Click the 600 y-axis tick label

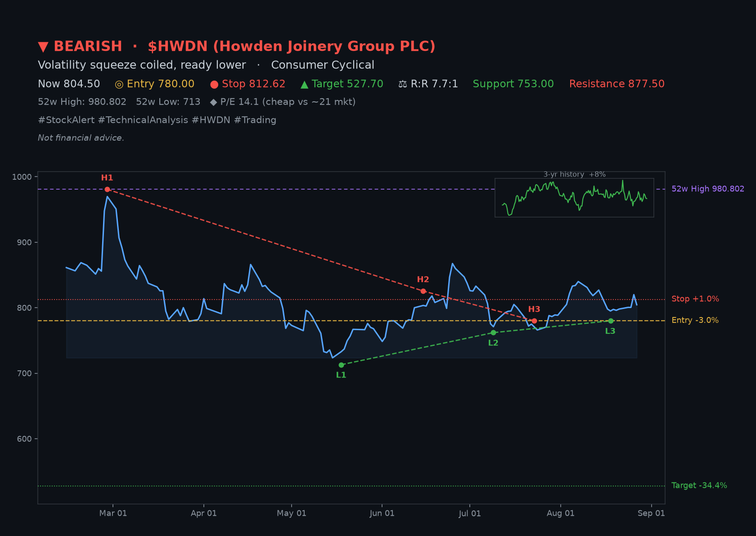[x=24, y=439]
